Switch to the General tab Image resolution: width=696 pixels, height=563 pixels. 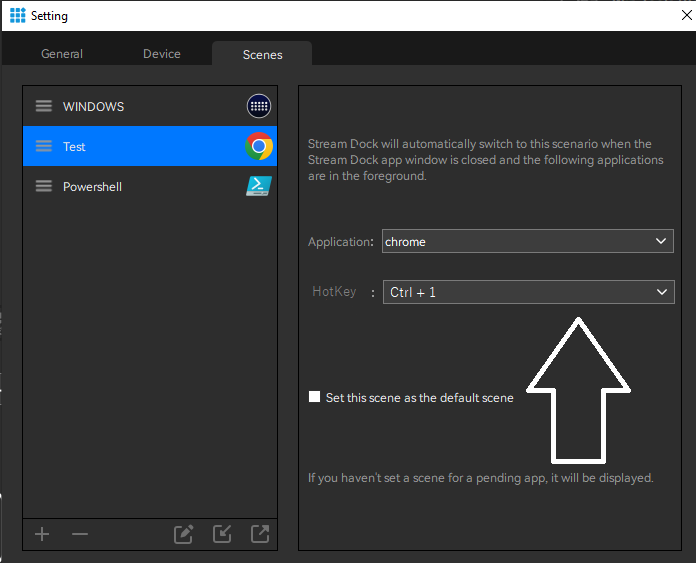pos(62,54)
